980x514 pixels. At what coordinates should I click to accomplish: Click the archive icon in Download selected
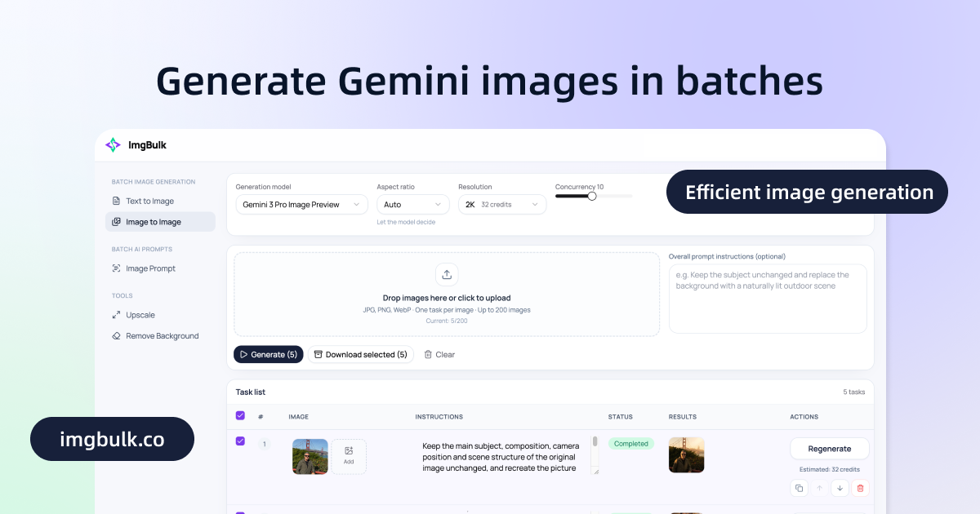click(318, 355)
